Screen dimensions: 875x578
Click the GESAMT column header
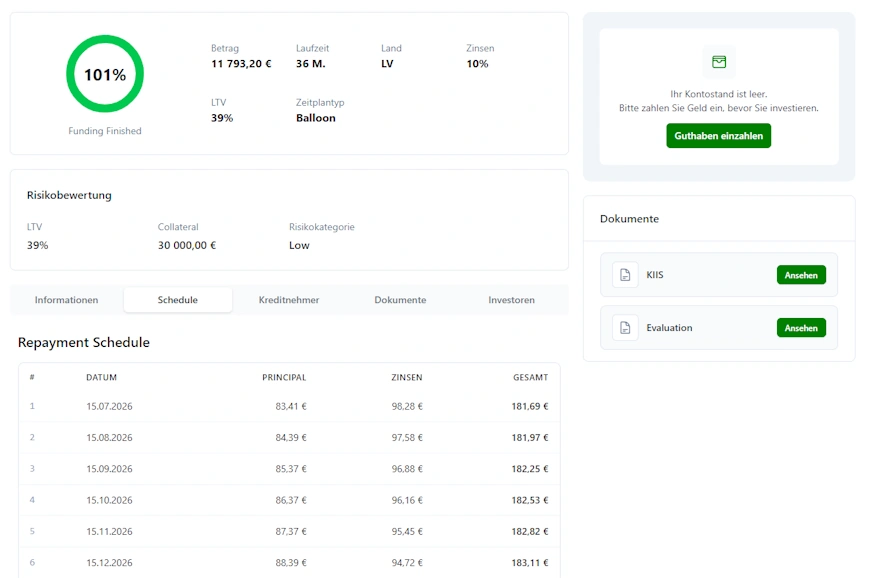coord(530,378)
